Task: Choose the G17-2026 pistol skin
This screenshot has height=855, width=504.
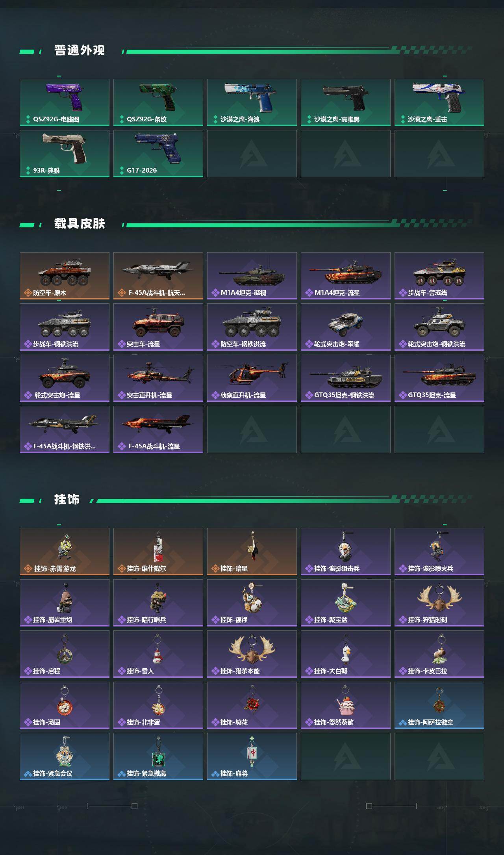Action: [158, 154]
